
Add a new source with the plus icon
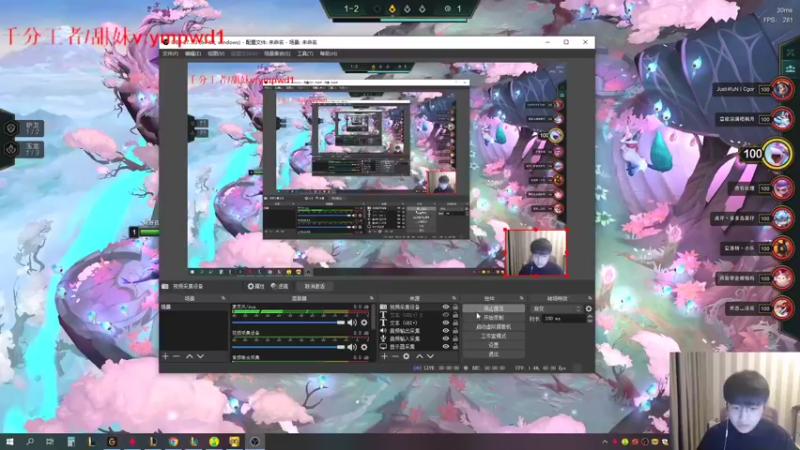tap(384, 356)
